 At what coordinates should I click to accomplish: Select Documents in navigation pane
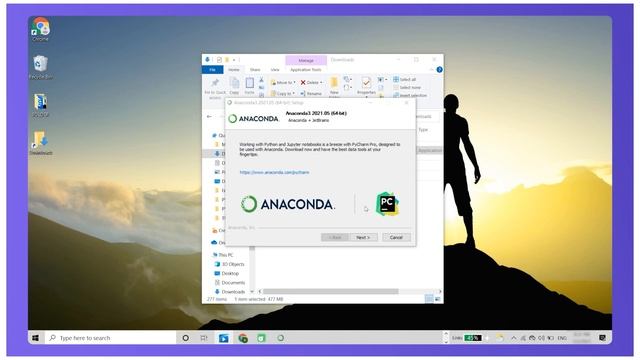click(230, 282)
